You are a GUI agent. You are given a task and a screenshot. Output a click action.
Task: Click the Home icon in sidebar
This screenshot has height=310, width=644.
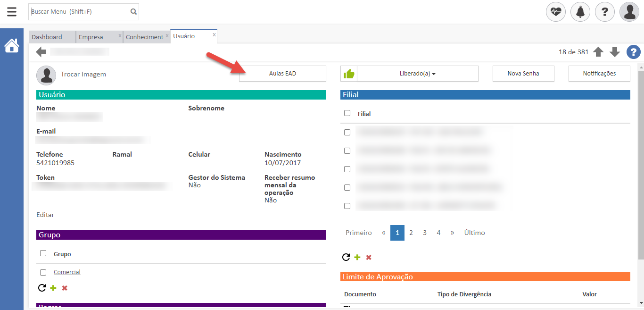[12, 46]
